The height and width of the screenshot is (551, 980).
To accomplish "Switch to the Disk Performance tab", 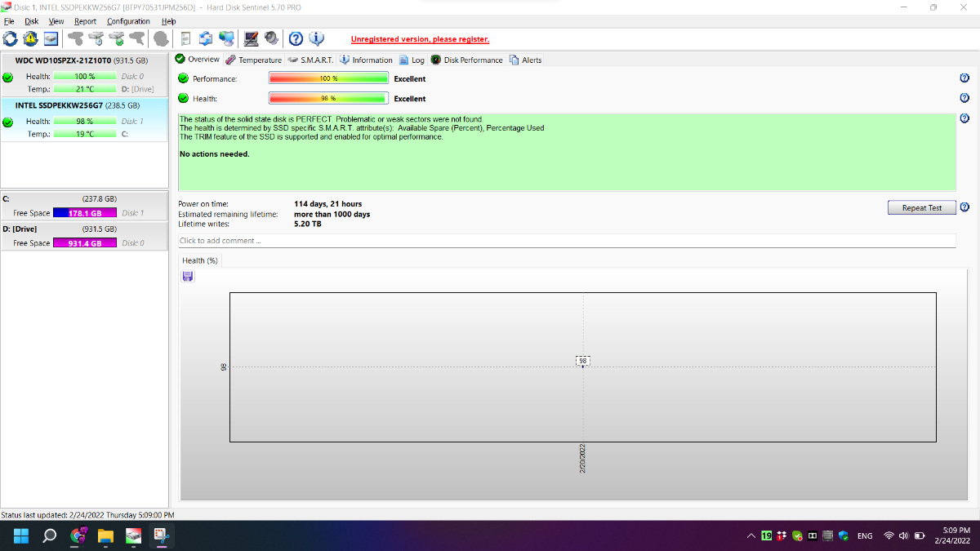I will [x=467, y=60].
